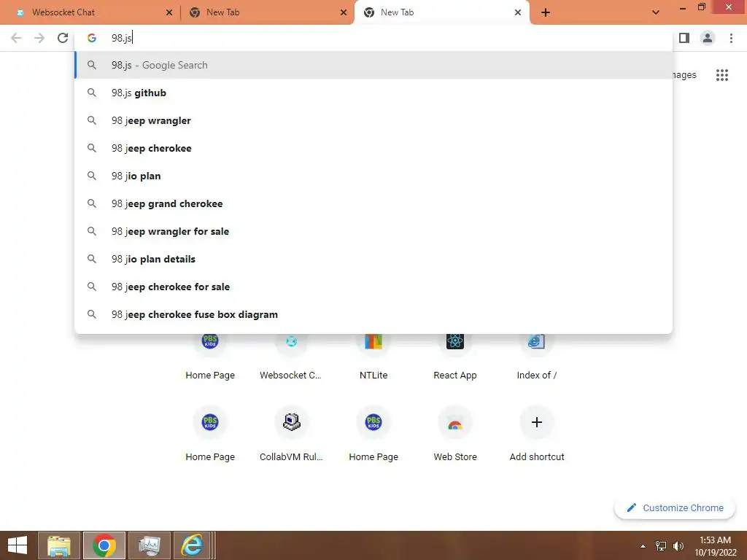Open the Chrome side panel icon
The height and width of the screenshot is (560, 747).
click(684, 38)
